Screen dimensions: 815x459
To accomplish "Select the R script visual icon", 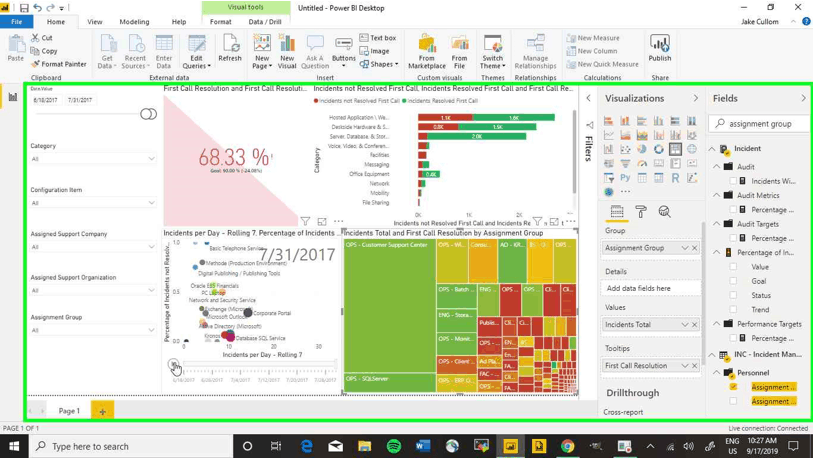I will (x=675, y=178).
